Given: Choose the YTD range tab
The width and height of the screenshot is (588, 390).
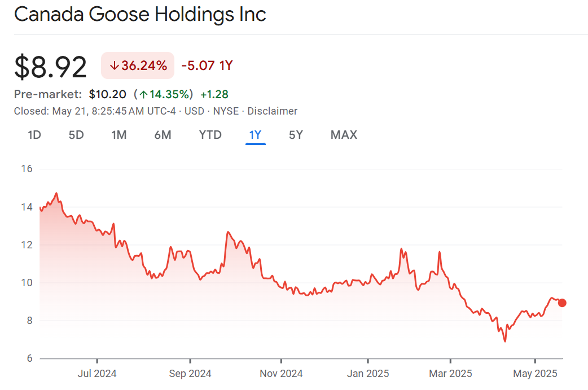Looking at the screenshot, I should [210, 135].
